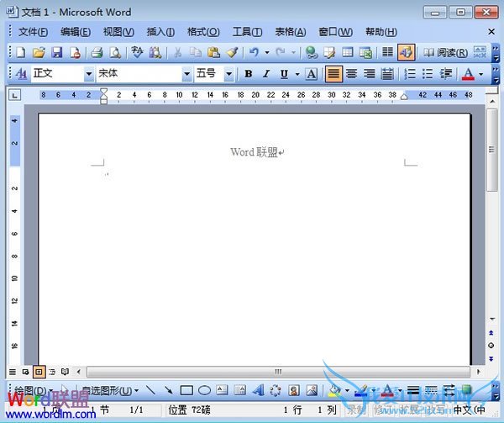Switch to Normal view button

pyautogui.click(x=13, y=373)
